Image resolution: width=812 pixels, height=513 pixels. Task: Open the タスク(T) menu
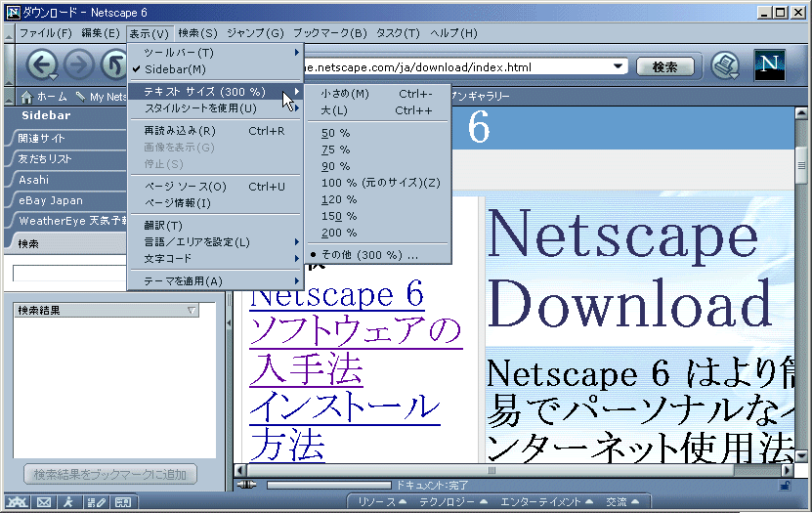point(398,33)
